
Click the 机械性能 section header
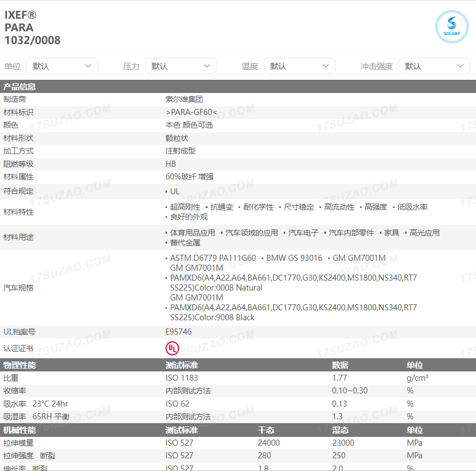[20, 430]
